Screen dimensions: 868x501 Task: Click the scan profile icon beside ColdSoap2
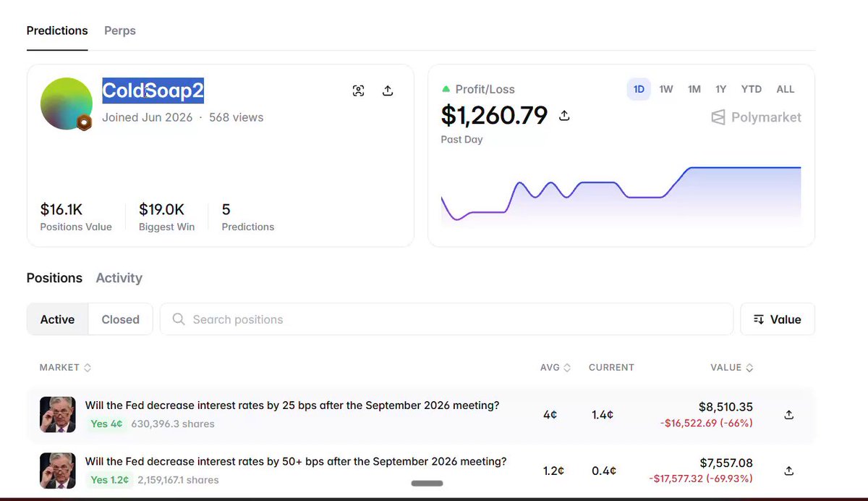click(358, 90)
